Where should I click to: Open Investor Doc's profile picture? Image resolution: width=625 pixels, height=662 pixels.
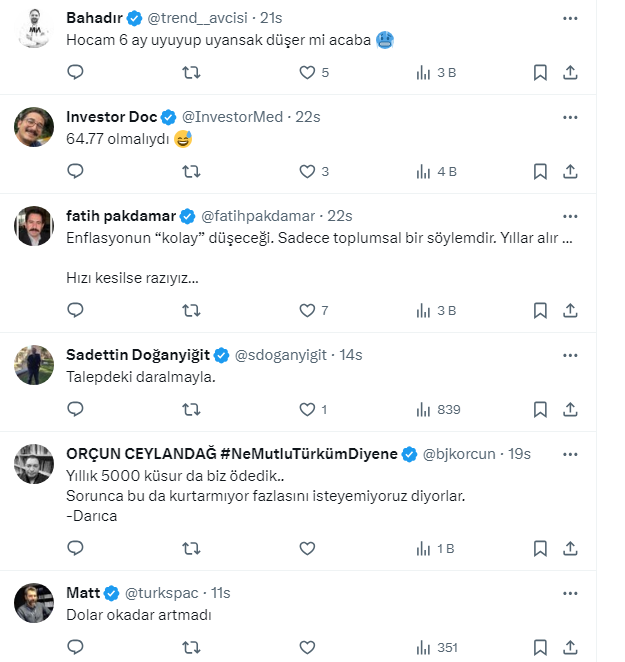34,127
